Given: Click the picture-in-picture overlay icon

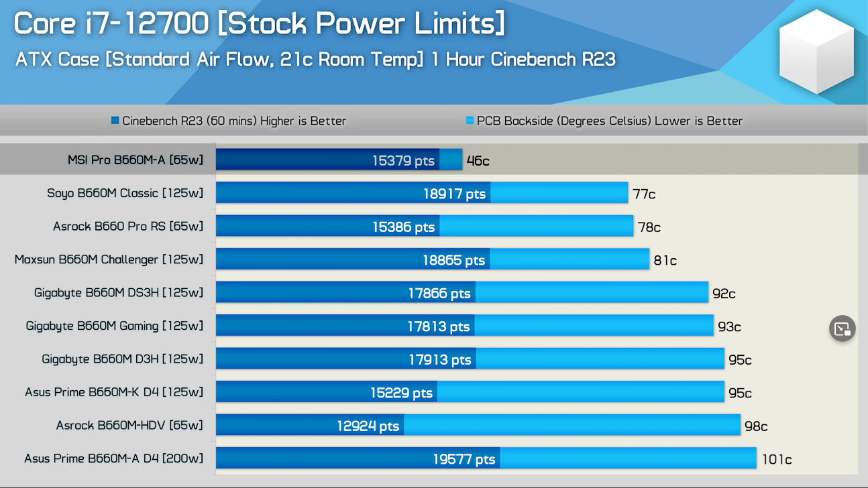Looking at the screenshot, I should click(842, 328).
